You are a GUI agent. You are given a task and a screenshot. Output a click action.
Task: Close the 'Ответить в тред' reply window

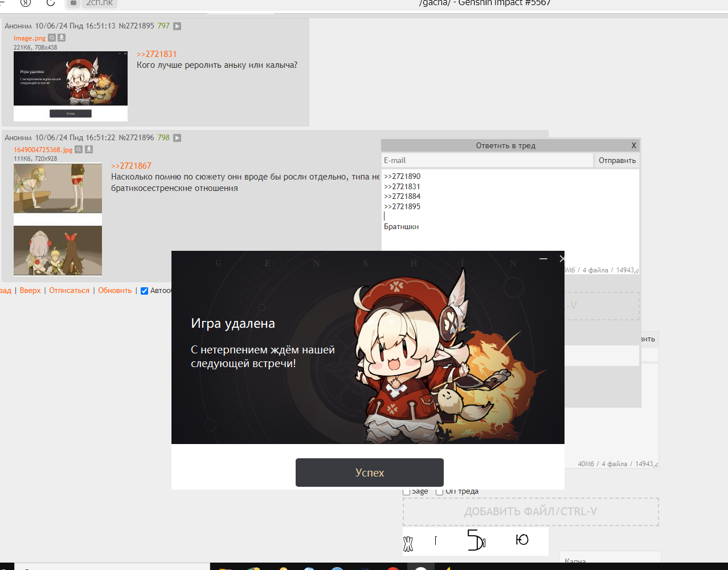(633, 145)
